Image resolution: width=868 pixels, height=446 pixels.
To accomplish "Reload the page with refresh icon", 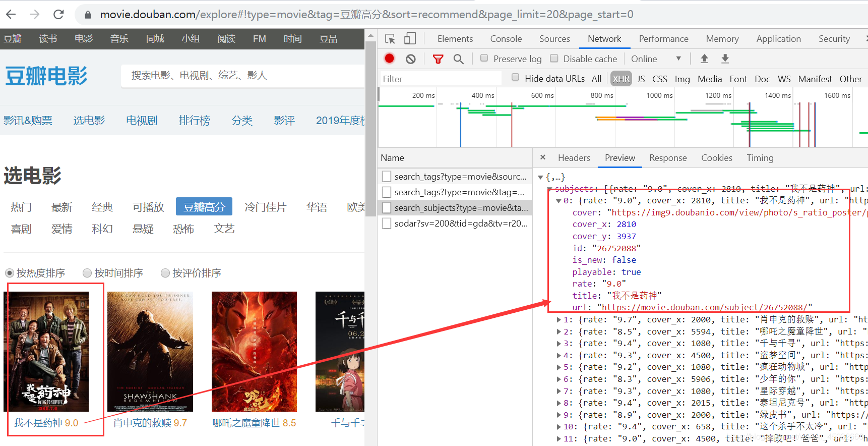I will 58,14.
